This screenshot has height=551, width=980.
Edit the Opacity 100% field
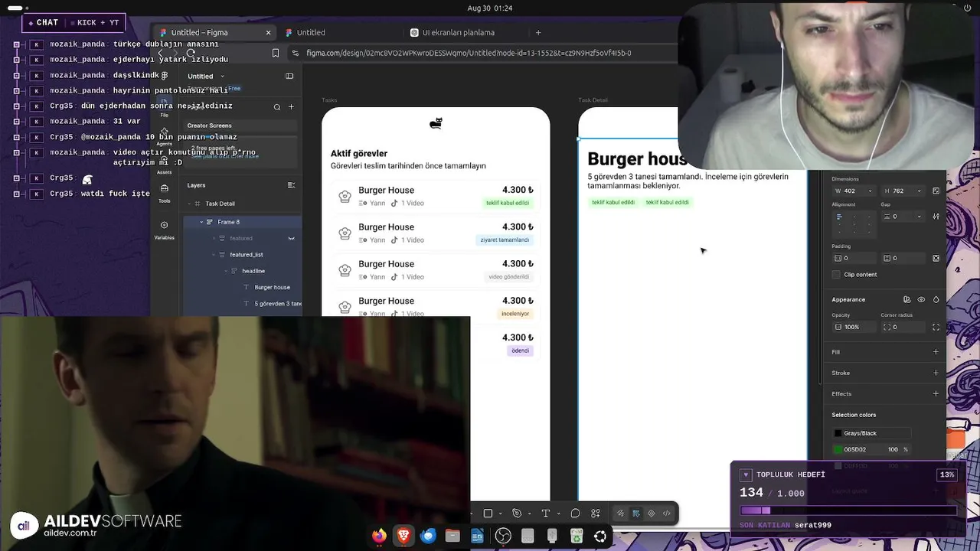854,327
